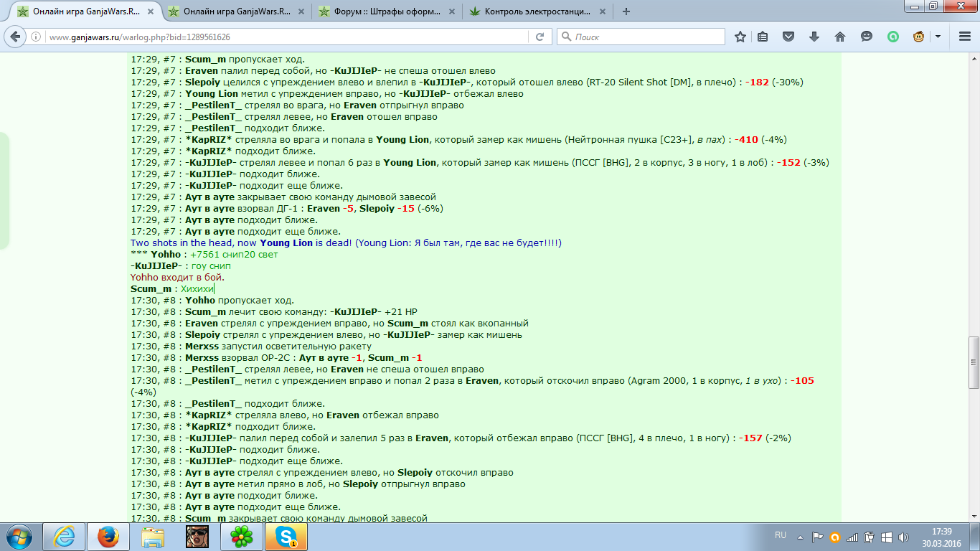Show bookmarks list toolbar icon
The image size is (980, 551).
(763, 37)
